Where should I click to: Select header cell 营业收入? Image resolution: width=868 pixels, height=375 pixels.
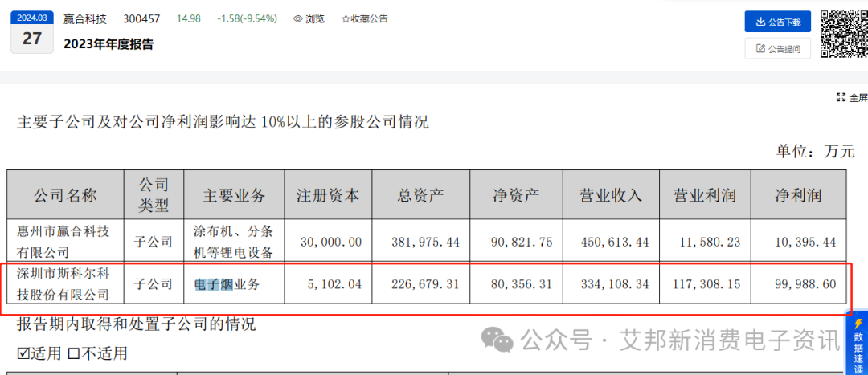click(611, 194)
